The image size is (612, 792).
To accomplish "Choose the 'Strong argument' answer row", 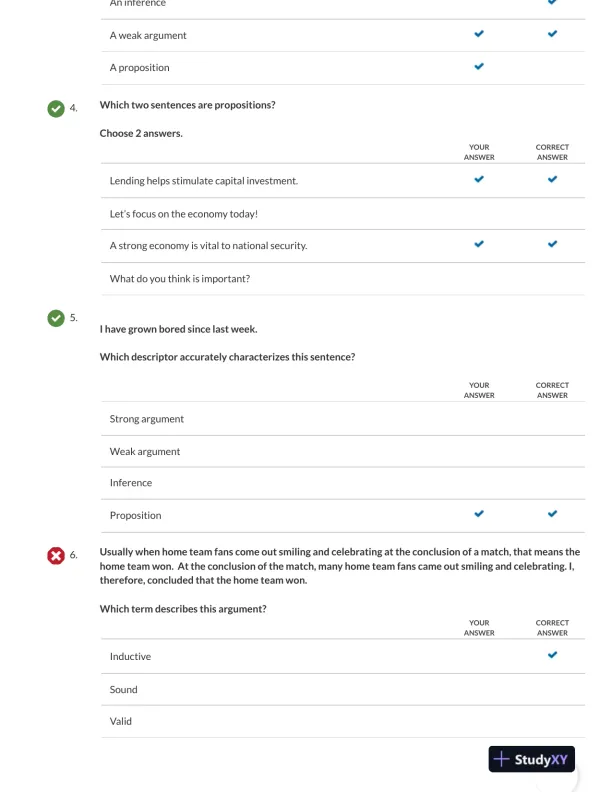I will tap(147, 419).
